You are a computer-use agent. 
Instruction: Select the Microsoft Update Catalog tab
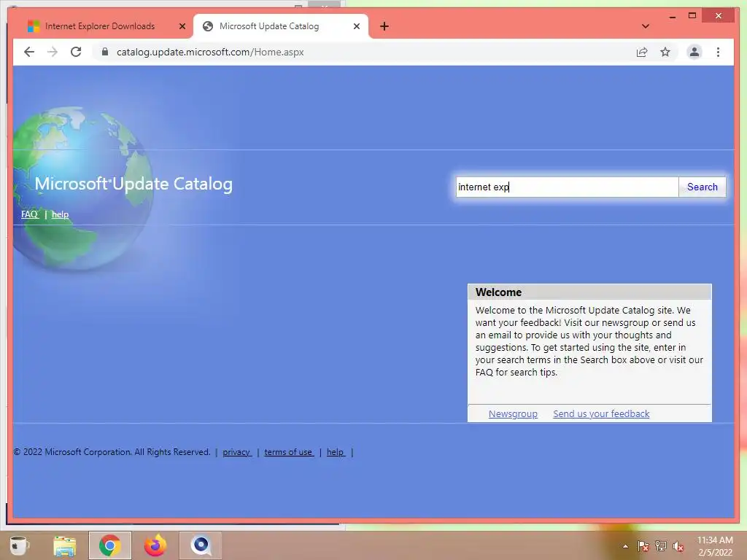tap(281, 26)
